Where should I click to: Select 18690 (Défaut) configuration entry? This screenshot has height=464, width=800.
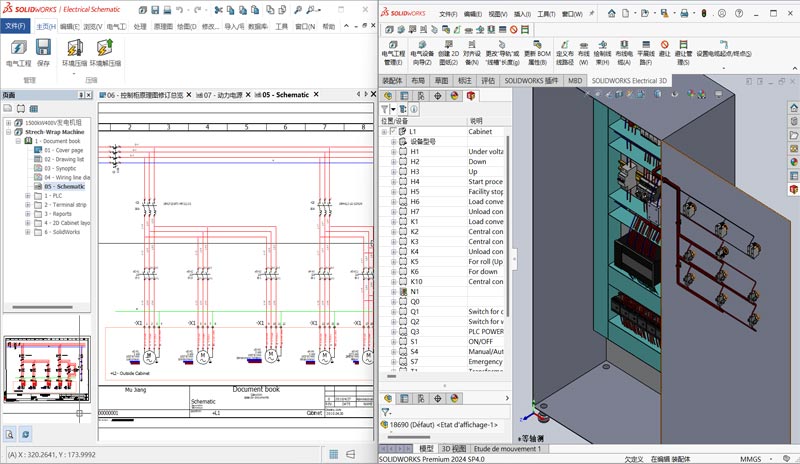click(439, 425)
